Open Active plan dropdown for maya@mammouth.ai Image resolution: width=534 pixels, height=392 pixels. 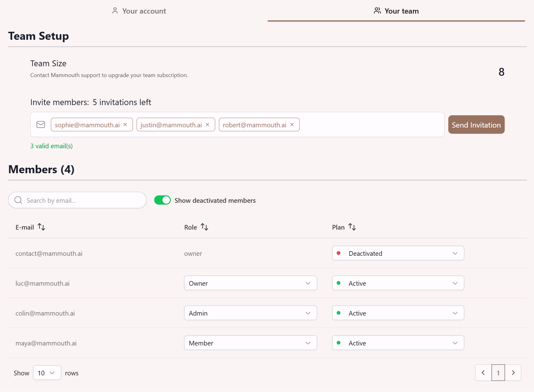398,343
